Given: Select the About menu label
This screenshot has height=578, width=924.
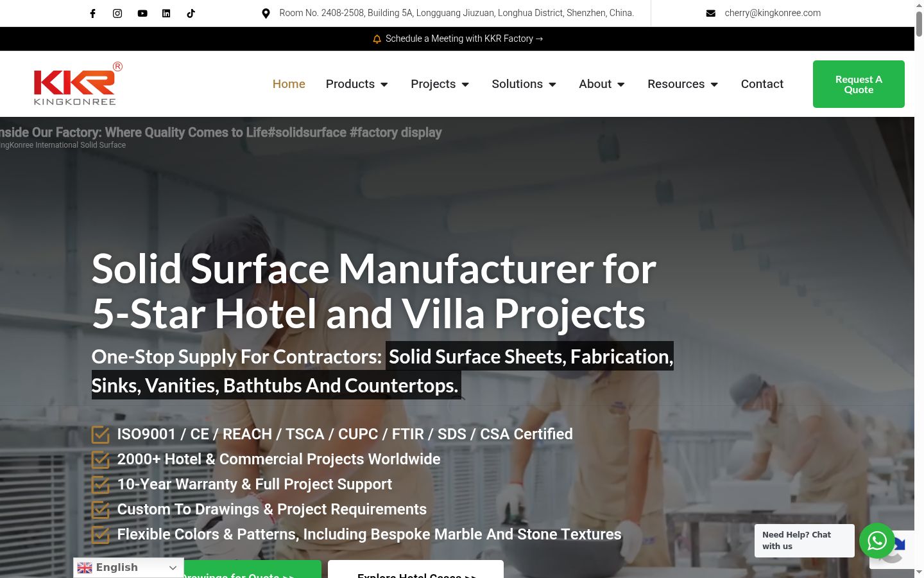Looking at the screenshot, I should click(595, 84).
